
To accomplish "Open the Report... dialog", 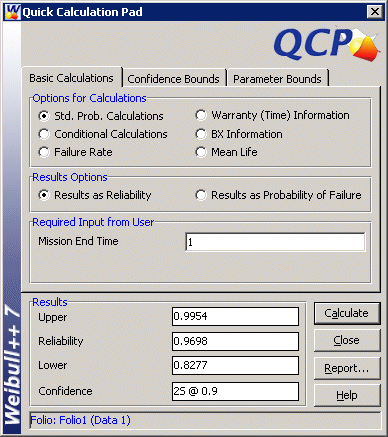I will [347, 368].
